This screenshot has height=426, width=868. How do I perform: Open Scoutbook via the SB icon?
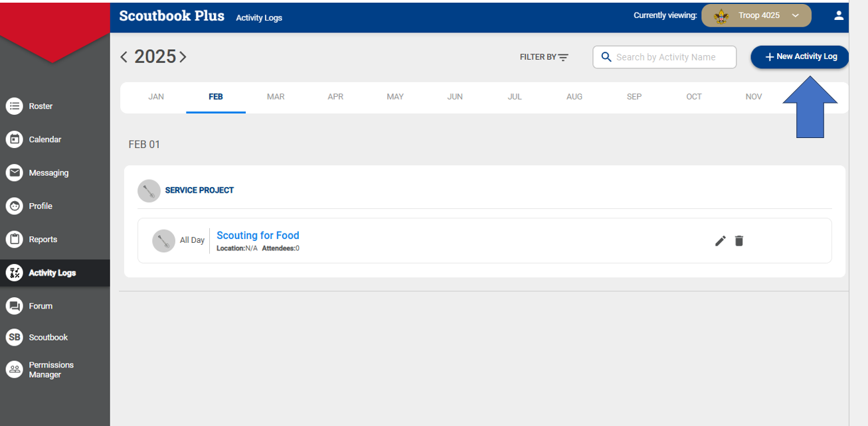coord(14,337)
